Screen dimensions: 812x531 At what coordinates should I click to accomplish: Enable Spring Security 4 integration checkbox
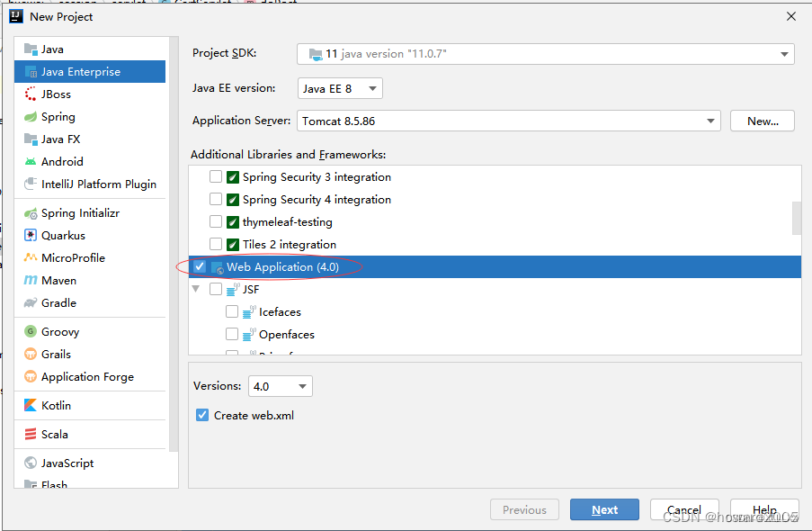(x=216, y=199)
